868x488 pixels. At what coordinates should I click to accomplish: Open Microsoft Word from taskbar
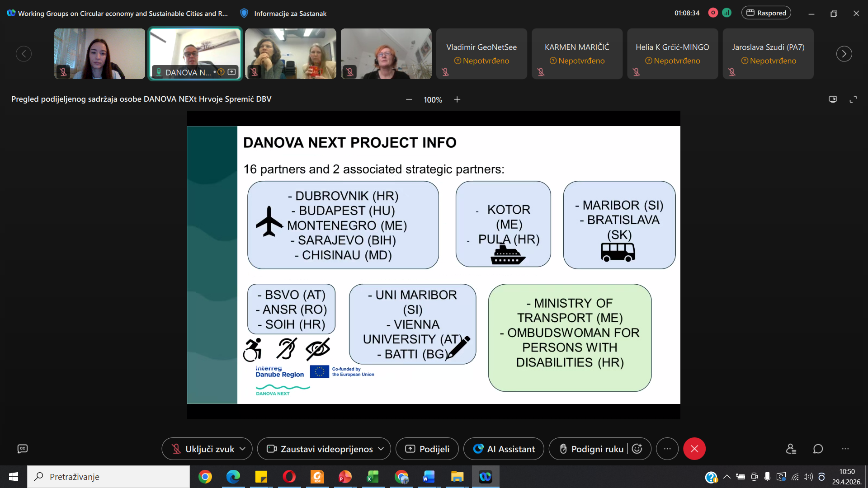tap(429, 477)
